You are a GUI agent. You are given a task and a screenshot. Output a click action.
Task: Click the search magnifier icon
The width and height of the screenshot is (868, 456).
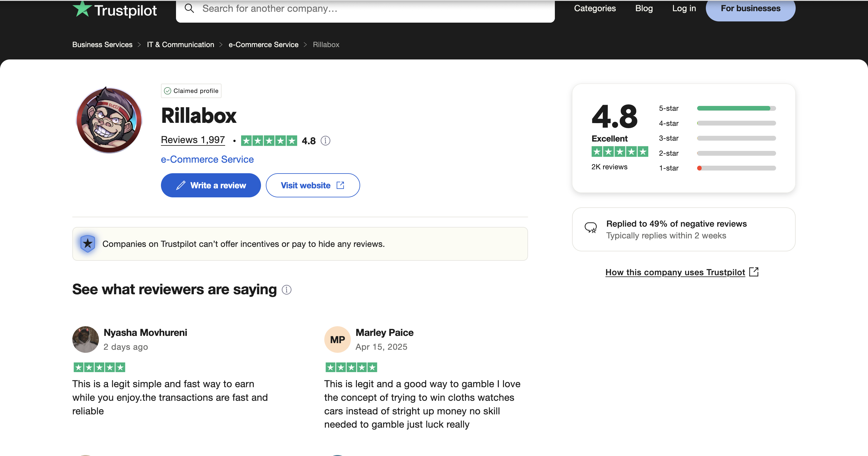coord(189,8)
